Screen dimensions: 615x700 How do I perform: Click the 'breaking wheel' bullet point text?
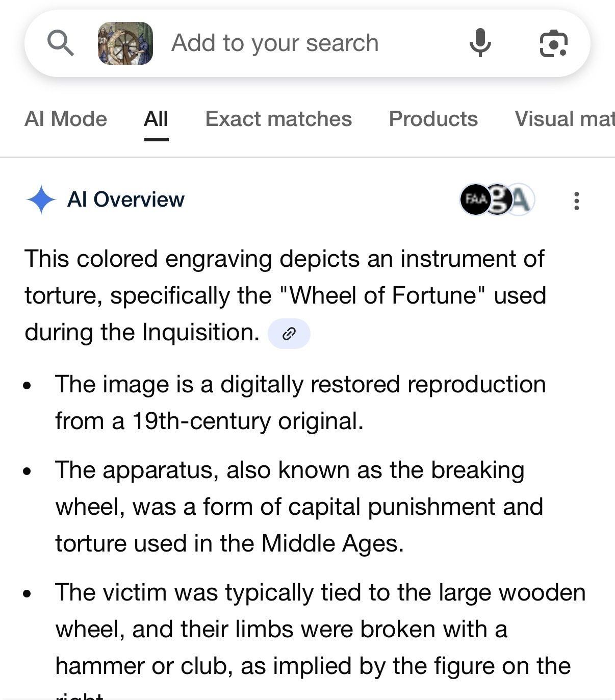[299, 507]
